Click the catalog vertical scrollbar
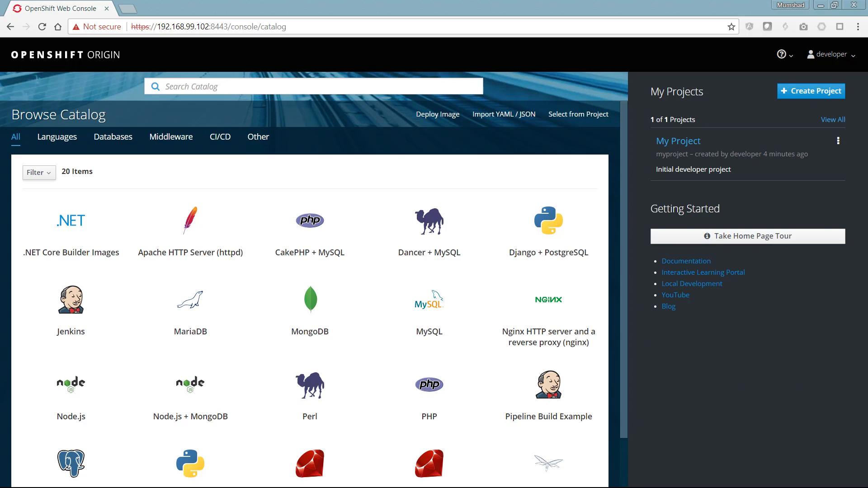Viewport: 868px width, 488px height. 624,269
